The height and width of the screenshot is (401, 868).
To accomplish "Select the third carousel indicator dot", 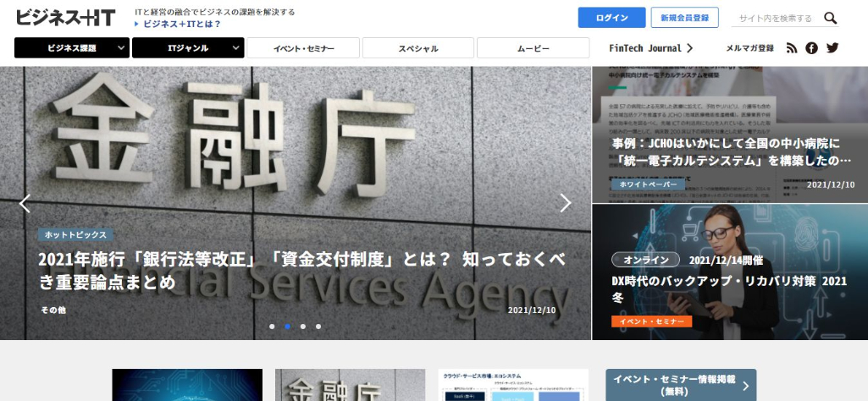I will pyautogui.click(x=303, y=326).
